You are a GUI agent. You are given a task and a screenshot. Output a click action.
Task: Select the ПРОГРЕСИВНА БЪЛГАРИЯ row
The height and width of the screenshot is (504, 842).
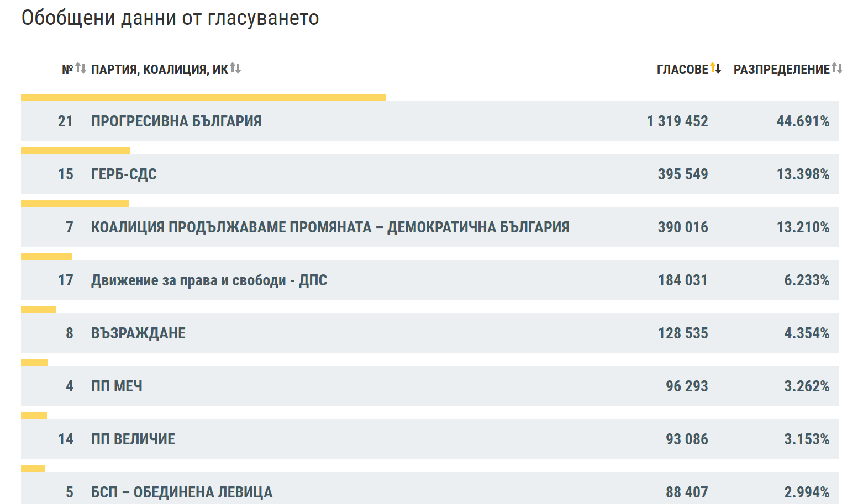pos(430,121)
